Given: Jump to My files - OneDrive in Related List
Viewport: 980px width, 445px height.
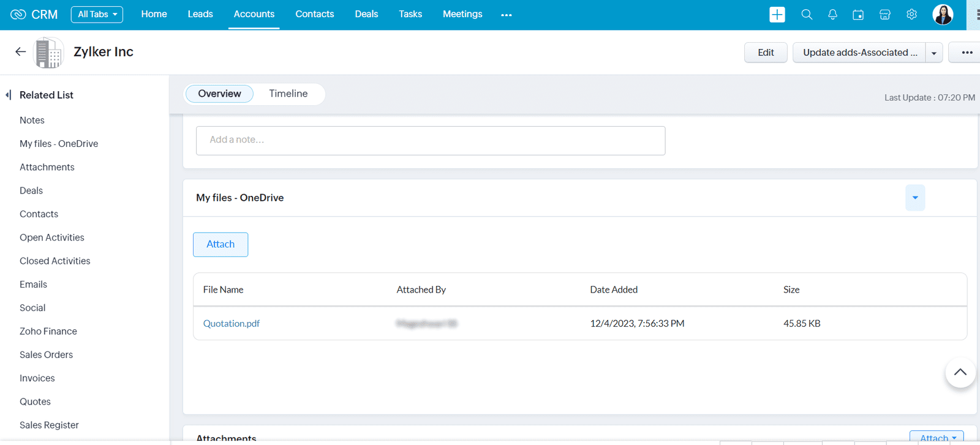Looking at the screenshot, I should (x=59, y=144).
